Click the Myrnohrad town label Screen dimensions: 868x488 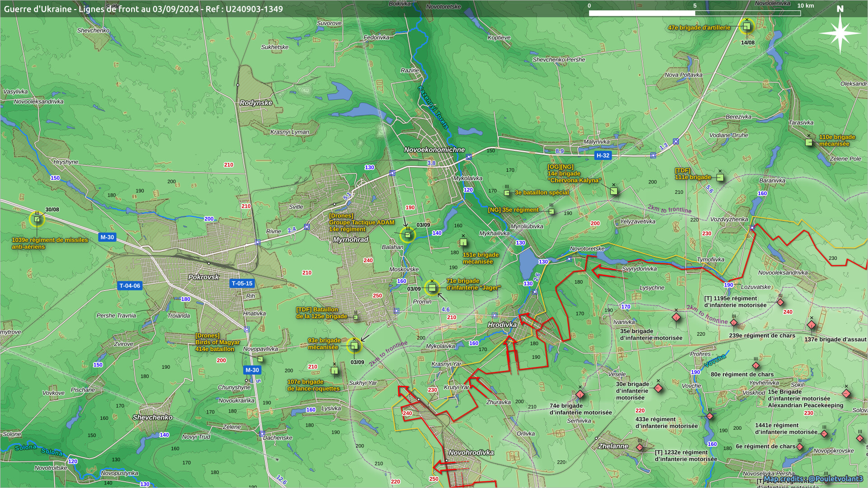click(x=350, y=239)
